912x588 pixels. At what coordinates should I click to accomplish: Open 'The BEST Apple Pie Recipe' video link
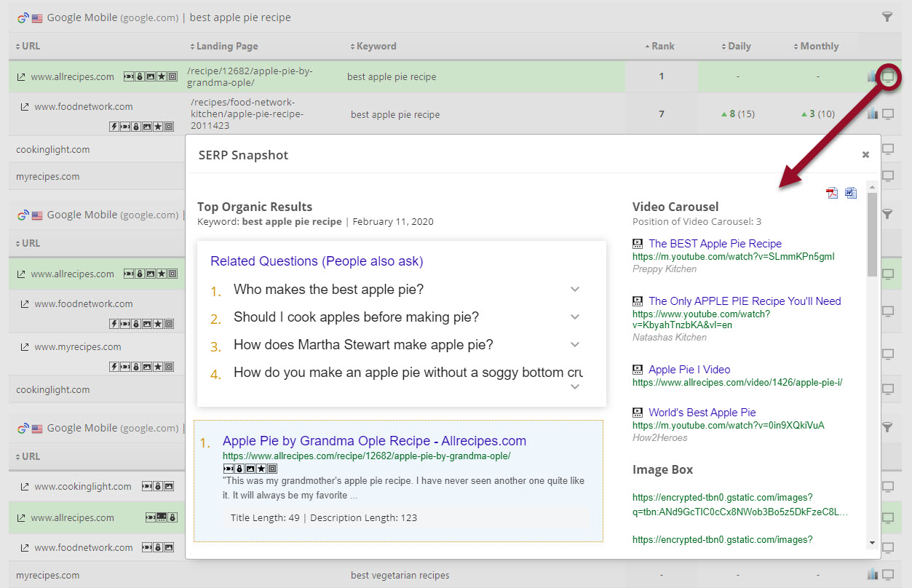(x=715, y=244)
